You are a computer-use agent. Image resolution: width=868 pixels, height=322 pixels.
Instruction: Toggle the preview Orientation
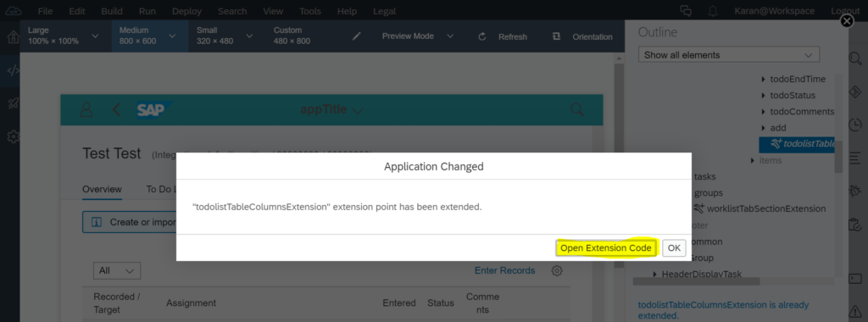pyautogui.click(x=581, y=36)
